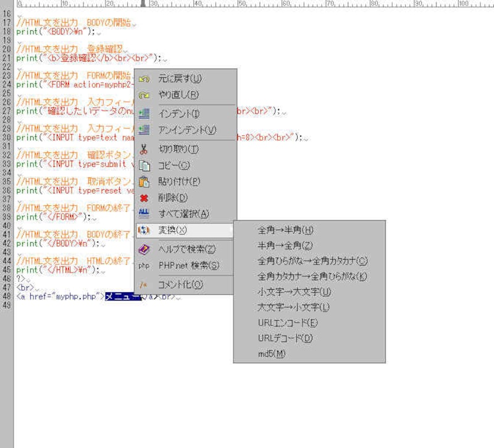This screenshot has height=448, width=494.
Task: Click the indent icon beside インデント
Action: 144,114
